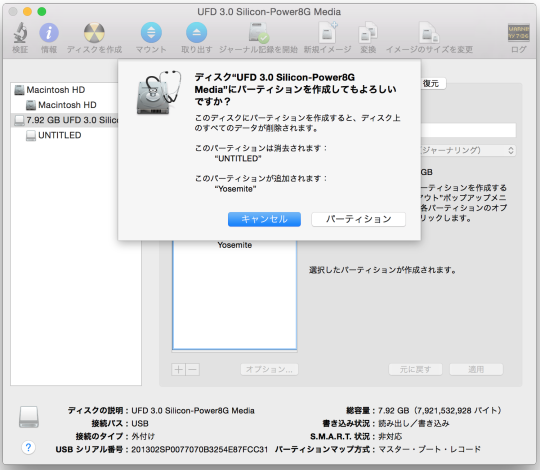Screen dimensions: 540x470
Task: Confirm with the Partition (パーティション) button
Action: coord(358,219)
